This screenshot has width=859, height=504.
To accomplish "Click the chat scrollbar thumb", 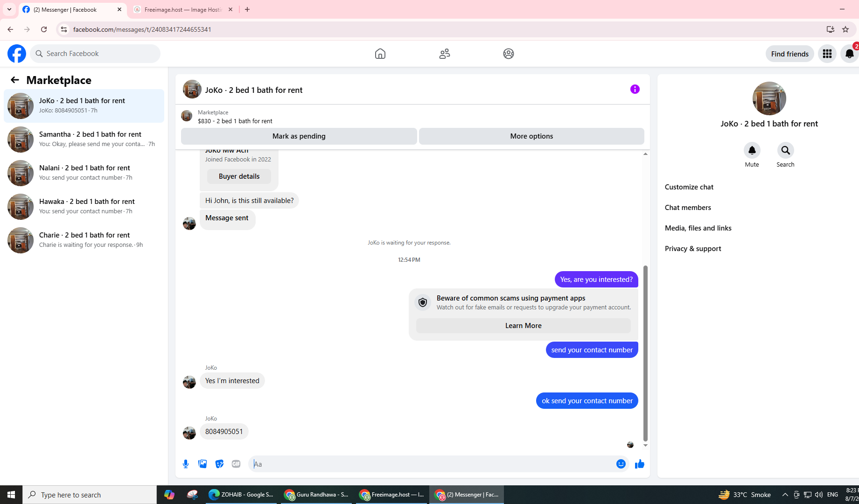I will coord(645,353).
